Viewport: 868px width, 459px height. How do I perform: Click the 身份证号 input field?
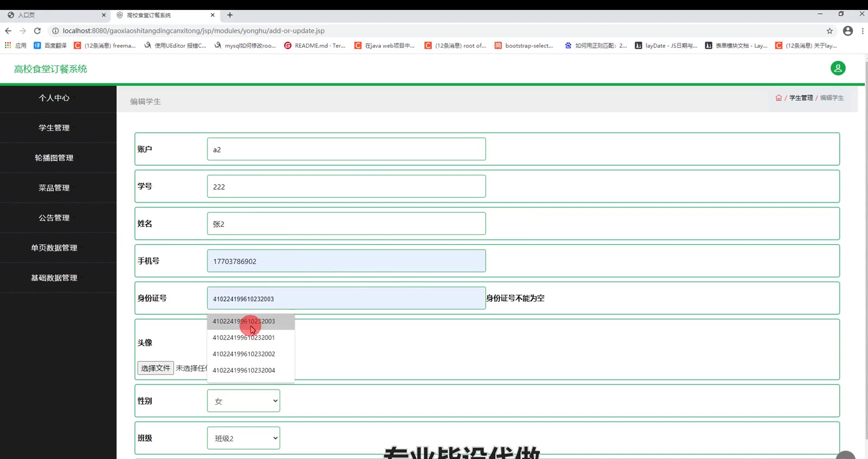[x=346, y=298]
